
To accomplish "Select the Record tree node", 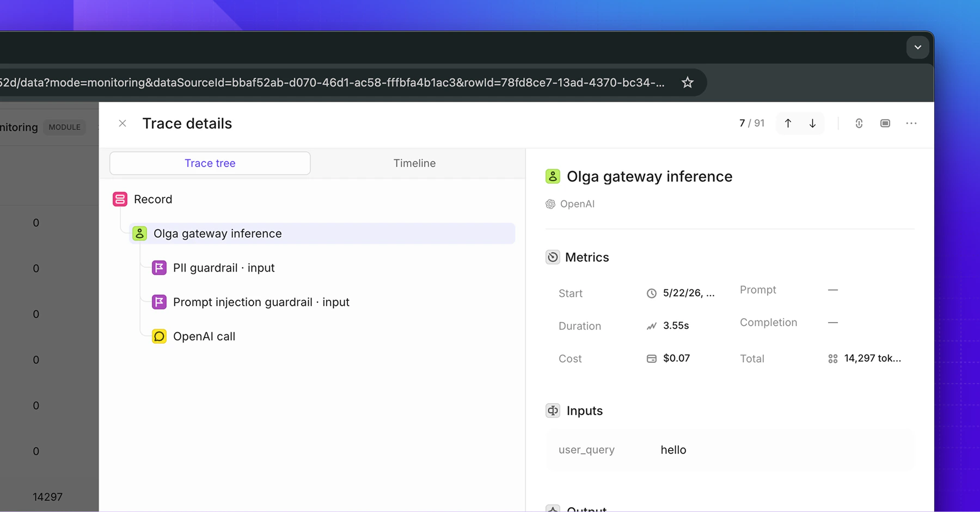I will tap(153, 199).
